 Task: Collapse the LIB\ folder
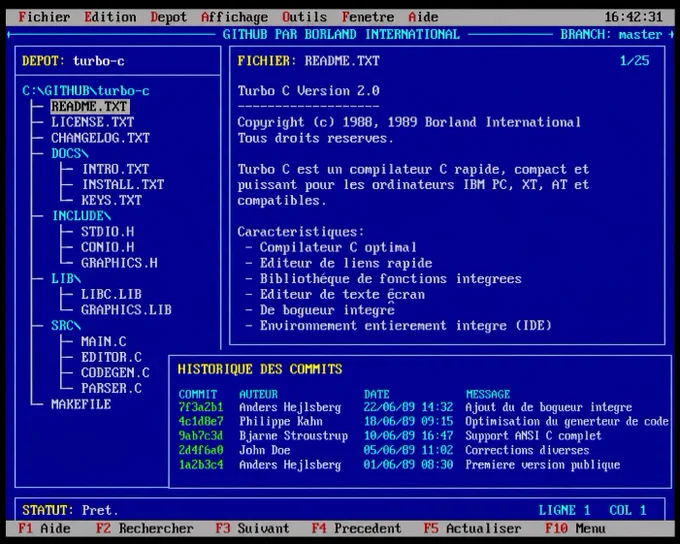tap(66, 278)
